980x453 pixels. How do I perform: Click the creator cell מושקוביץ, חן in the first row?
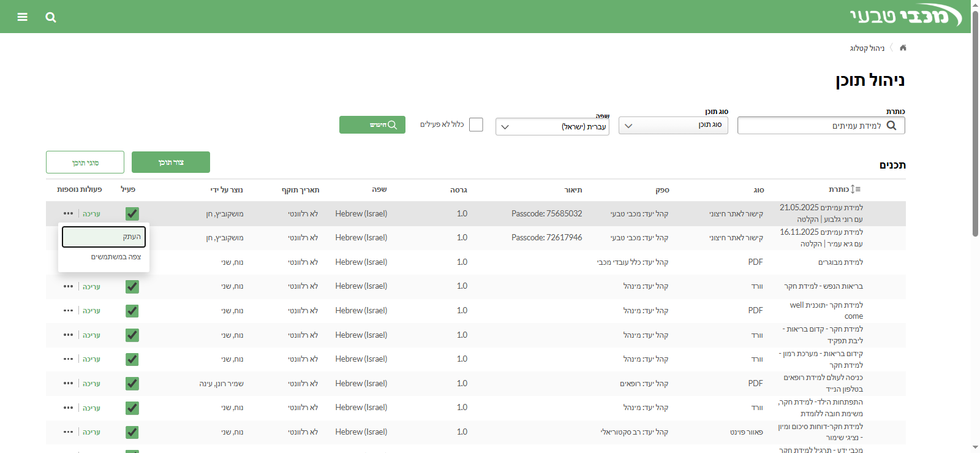pos(225,214)
